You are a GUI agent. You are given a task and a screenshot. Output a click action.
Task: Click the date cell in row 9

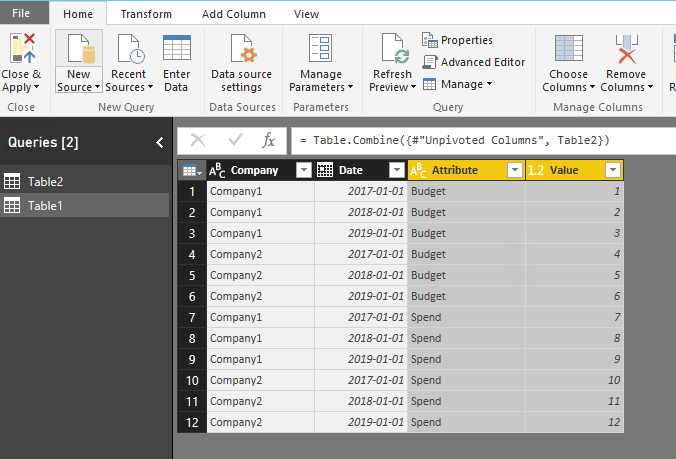pos(361,359)
